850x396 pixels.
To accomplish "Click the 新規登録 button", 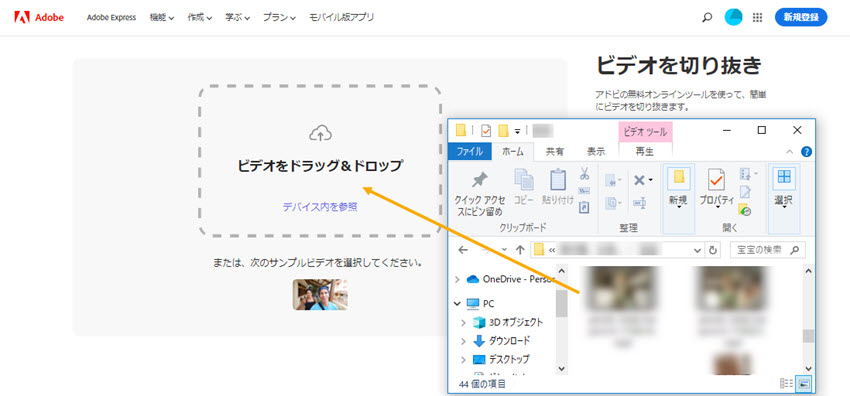I will pyautogui.click(x=801, y=17).
